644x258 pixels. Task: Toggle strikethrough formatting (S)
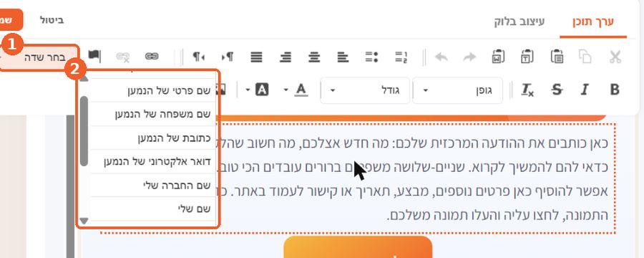pyautogui.click(x=557, y=90)
